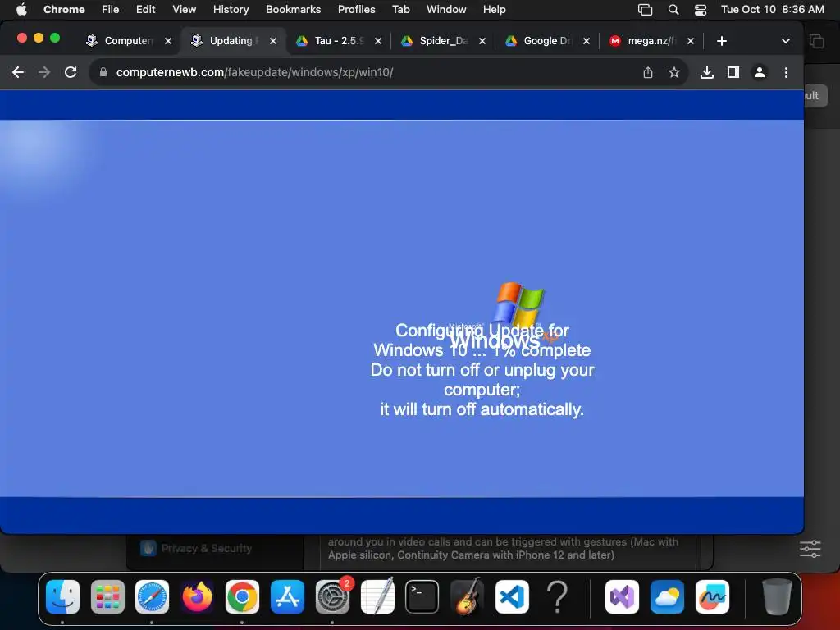840x630 pixels.
Task: Click the sliders icon in background window
Action: pos(810,549)
